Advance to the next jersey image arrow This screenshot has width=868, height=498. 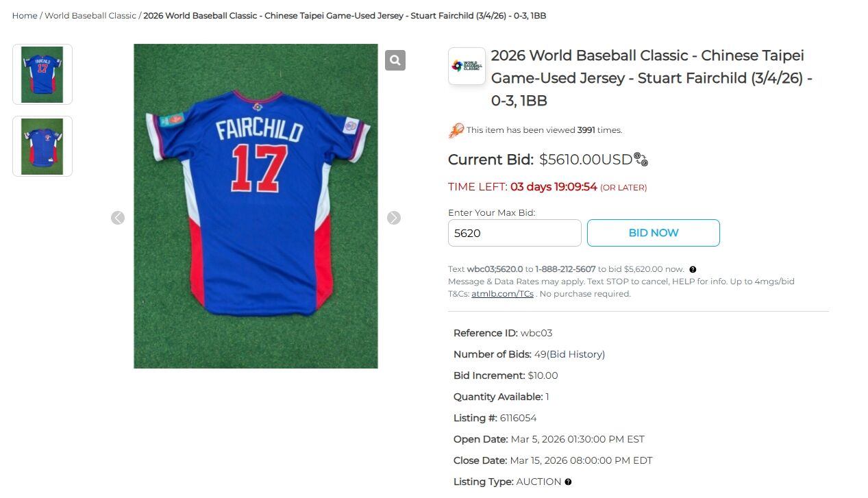click(394, 218)
